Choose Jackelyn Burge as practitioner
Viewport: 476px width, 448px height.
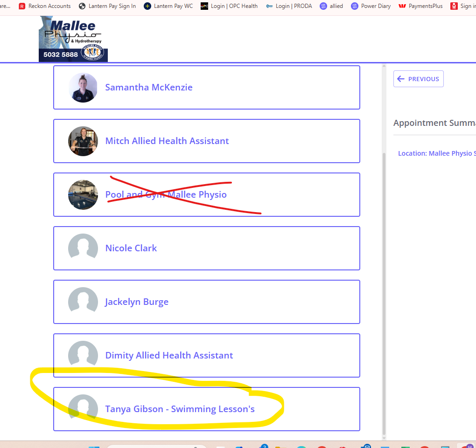tap(137, 302)
